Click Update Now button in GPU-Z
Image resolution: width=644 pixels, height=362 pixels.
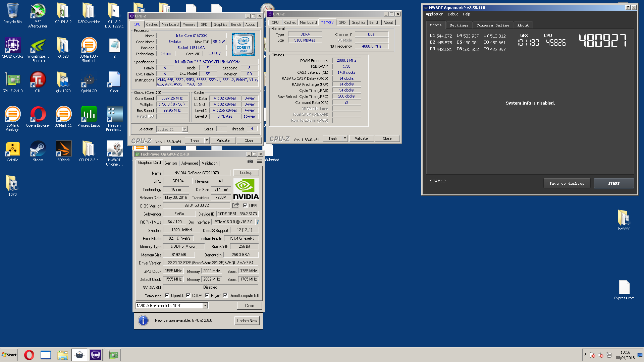[247, 321]
